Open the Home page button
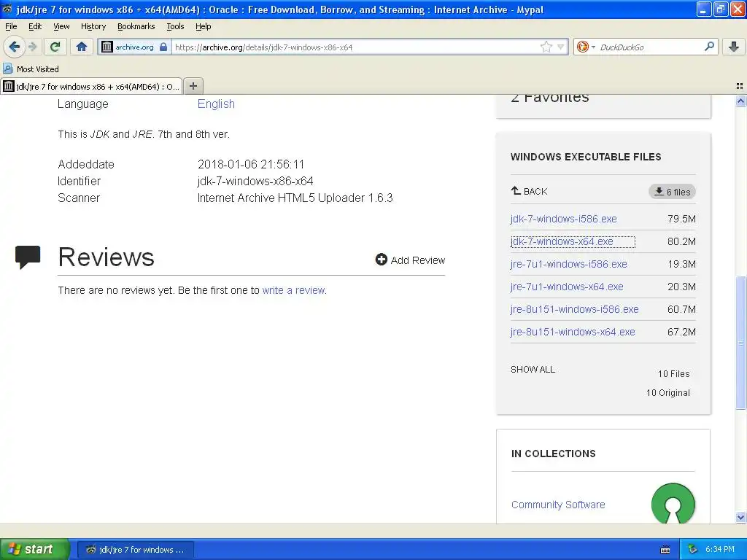Viewport: 747px width, 560px height. coord(82,47)
